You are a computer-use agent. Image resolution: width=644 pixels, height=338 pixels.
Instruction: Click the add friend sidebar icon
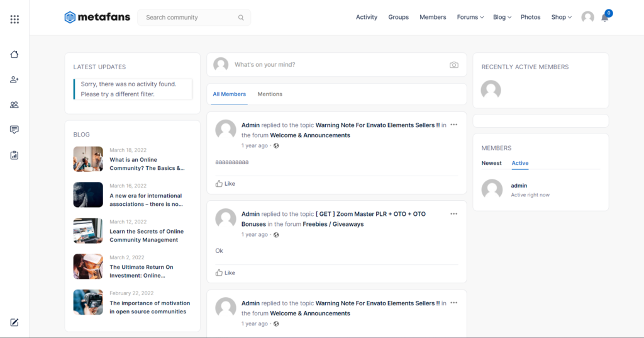tap(14, 79)
